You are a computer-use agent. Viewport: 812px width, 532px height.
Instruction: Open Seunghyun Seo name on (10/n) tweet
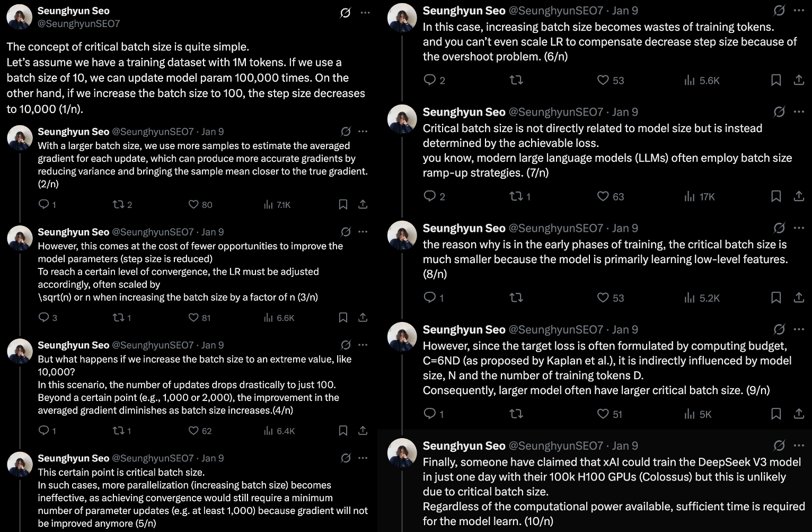pyautogui.click(x=464, y=446)
